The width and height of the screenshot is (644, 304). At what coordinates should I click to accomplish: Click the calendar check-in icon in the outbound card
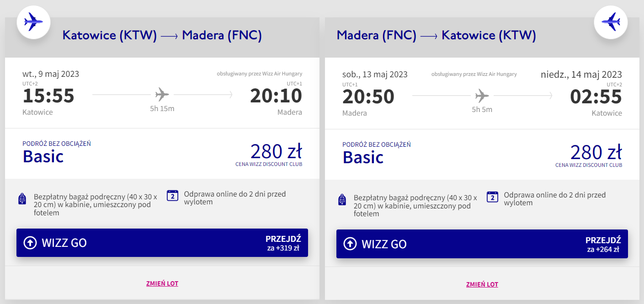click(x=172, y=196)
